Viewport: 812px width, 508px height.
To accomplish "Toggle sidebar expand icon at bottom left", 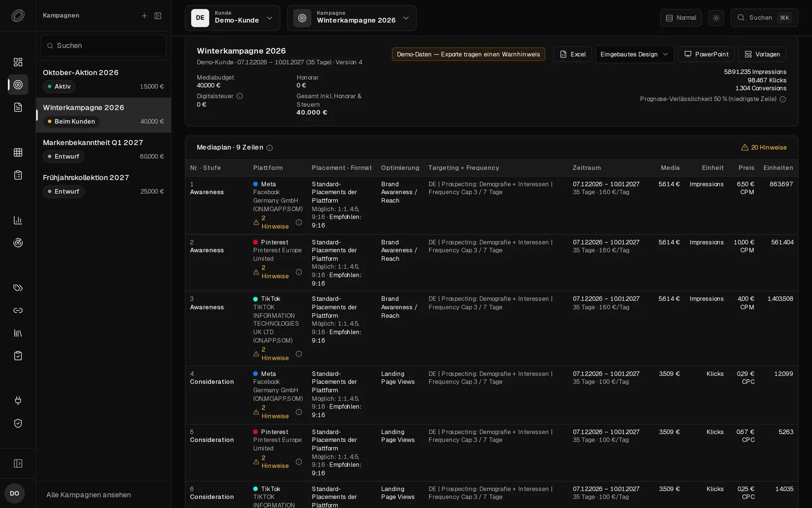I will (x=18, y=463).
